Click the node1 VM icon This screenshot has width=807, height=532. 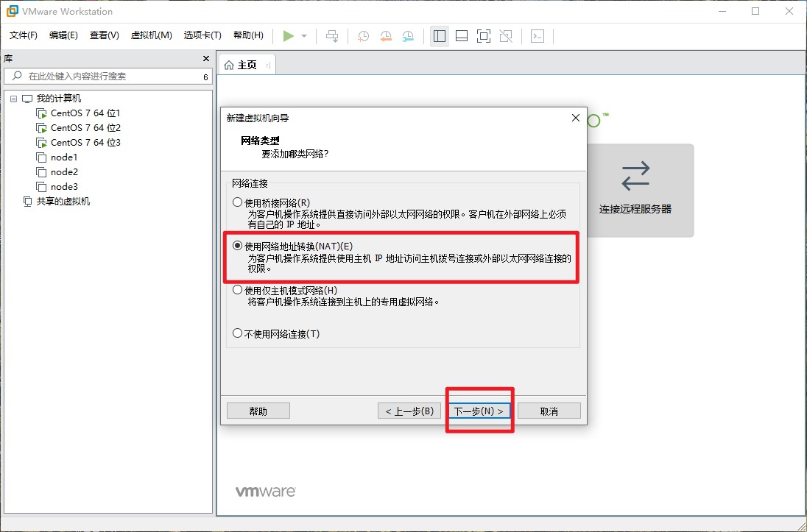pos(41,157)
